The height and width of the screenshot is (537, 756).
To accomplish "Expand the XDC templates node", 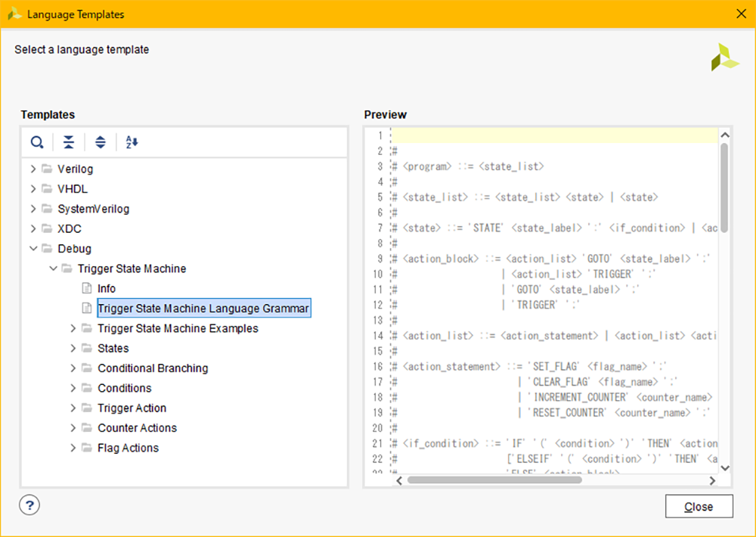I will (x=33, y=228).
